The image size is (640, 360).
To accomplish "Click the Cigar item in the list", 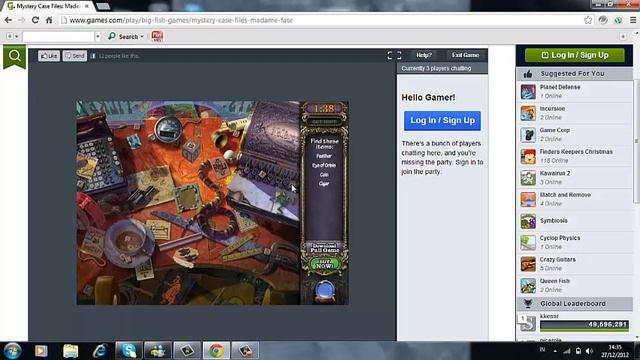I will click(x=324, y=184).
